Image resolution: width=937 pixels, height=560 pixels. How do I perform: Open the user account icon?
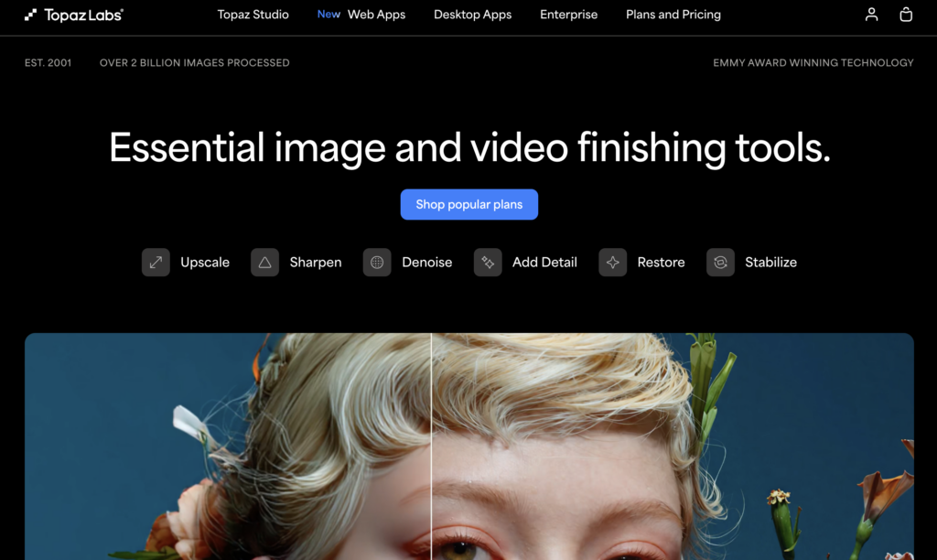[871, 15]
